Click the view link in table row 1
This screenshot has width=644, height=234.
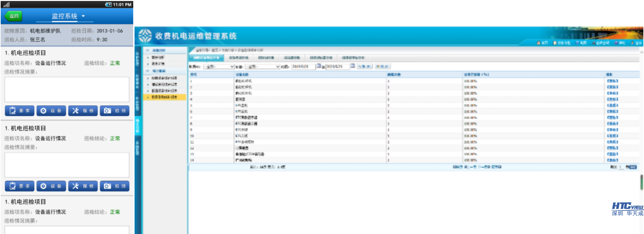click(x=612, y=81)
